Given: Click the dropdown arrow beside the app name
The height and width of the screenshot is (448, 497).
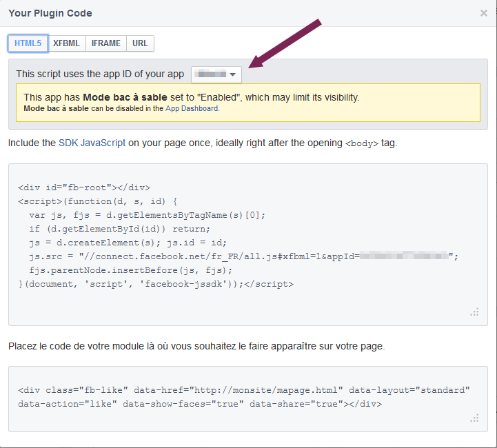Looking at the screenshot, I should [x=233, y=74].
